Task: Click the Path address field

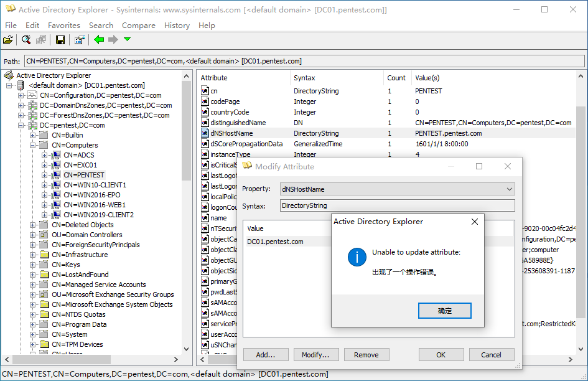Action: coord(304,61)
